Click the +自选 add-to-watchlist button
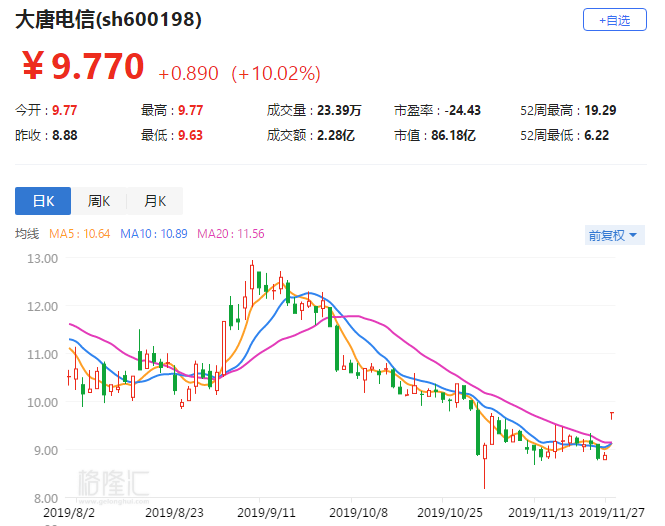 click(x=615, y=20)
